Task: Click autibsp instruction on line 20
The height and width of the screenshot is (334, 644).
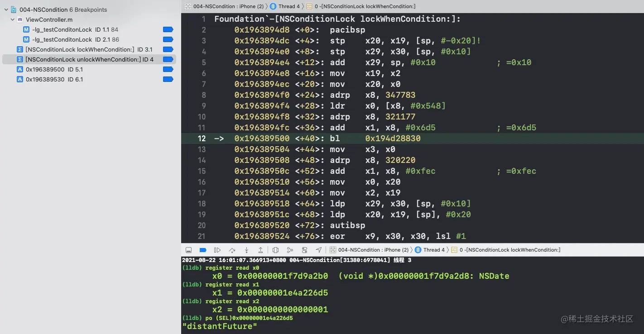Action: (x=347, y=225)
